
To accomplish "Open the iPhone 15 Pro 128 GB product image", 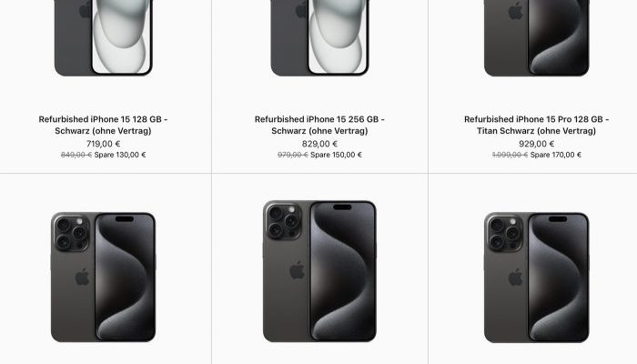I will point(536,38).
